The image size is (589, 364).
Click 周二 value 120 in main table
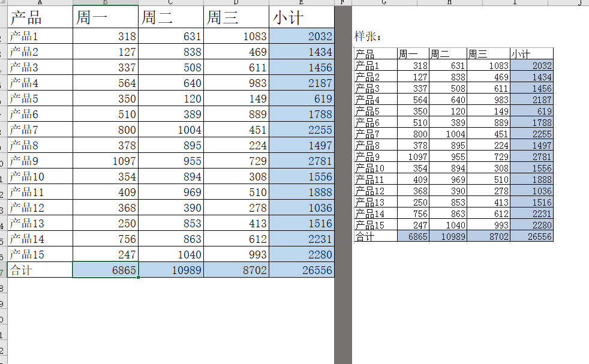tap(171, 98)
